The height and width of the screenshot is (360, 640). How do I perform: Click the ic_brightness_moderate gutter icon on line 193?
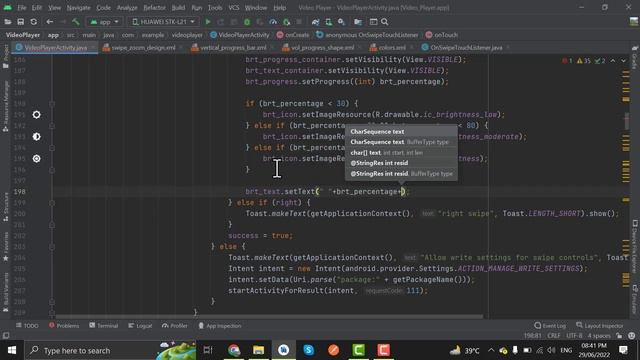[36, 137]
